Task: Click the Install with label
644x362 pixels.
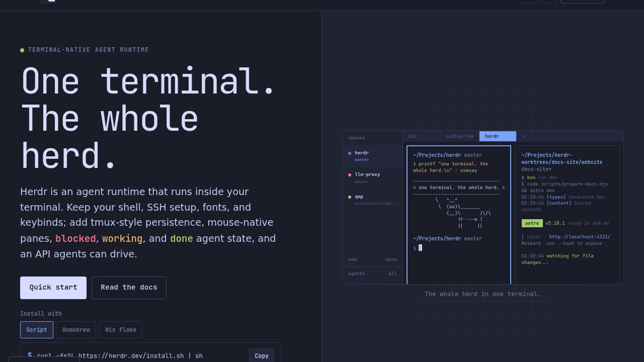Action: tap(41, 314)
